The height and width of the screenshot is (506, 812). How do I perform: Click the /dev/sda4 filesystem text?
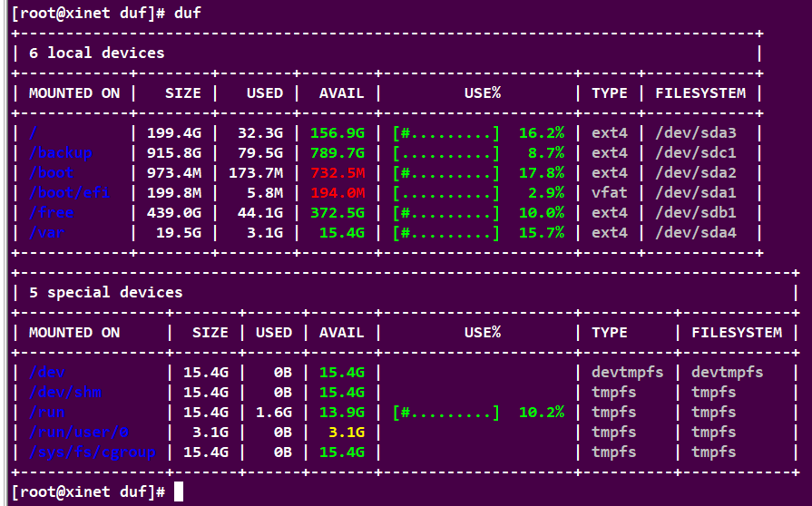(696, 232)
